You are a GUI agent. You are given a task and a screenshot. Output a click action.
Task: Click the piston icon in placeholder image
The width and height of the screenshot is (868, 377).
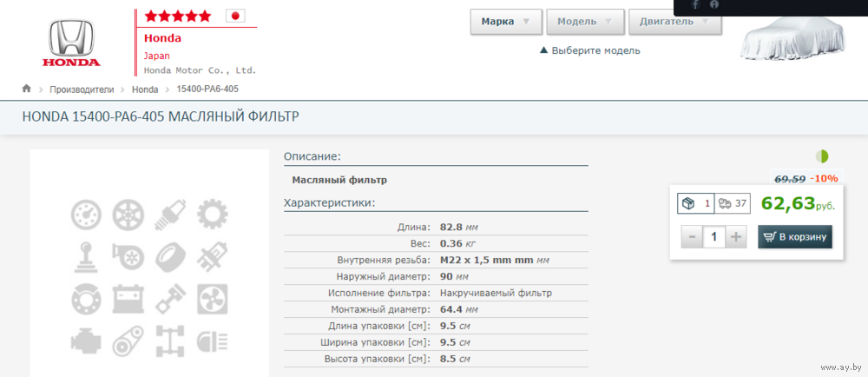[x=170, y=299]
